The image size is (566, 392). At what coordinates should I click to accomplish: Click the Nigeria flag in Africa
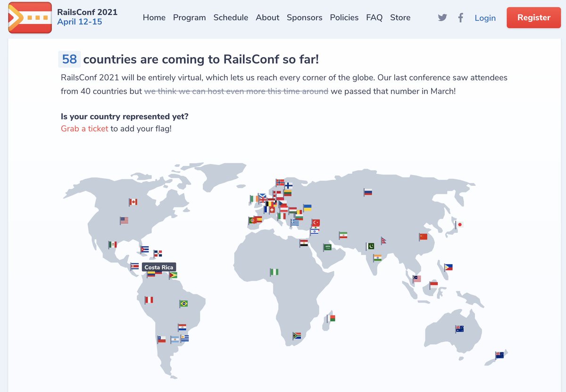(274, 272)
